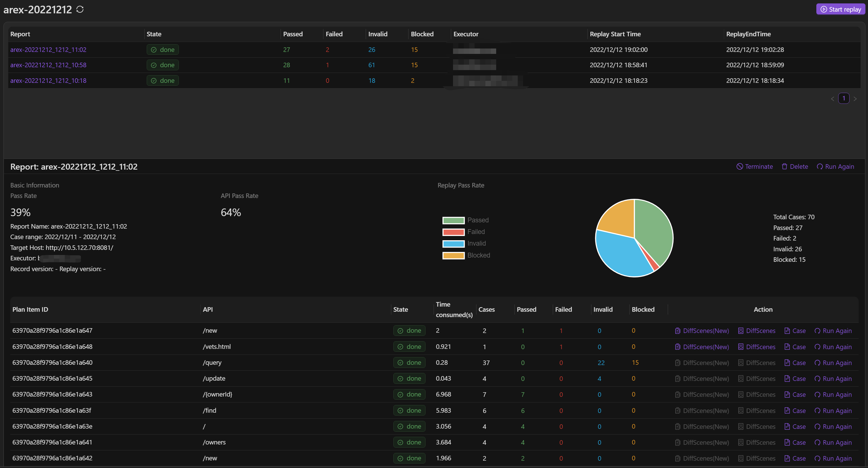
Task: Open Case for /query row
Action: (795, 362)
